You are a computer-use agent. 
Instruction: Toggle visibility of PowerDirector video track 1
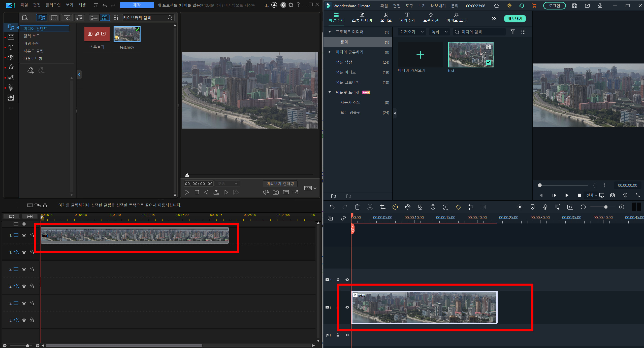[24, 236]
